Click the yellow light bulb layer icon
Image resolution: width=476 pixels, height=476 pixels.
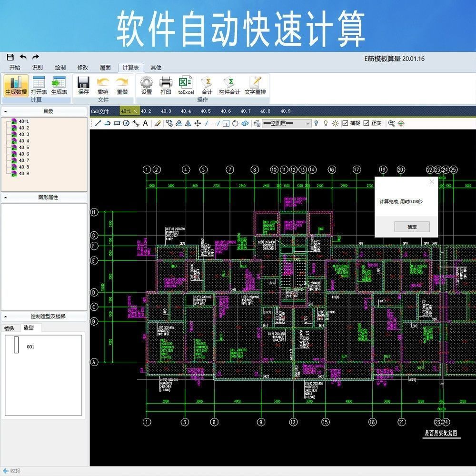pyautogui.click(x=326, y=123)
